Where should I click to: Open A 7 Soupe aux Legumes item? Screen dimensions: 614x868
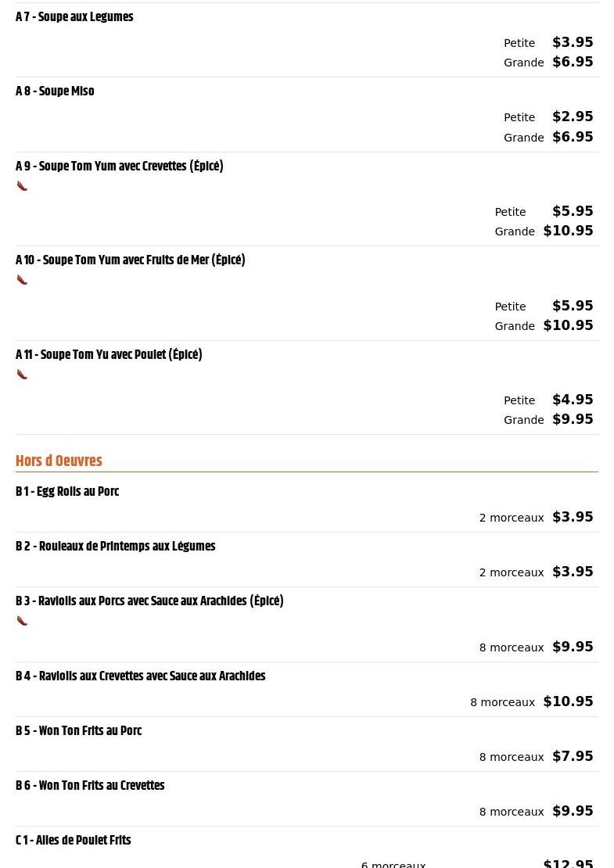click(x=75, y=16)
